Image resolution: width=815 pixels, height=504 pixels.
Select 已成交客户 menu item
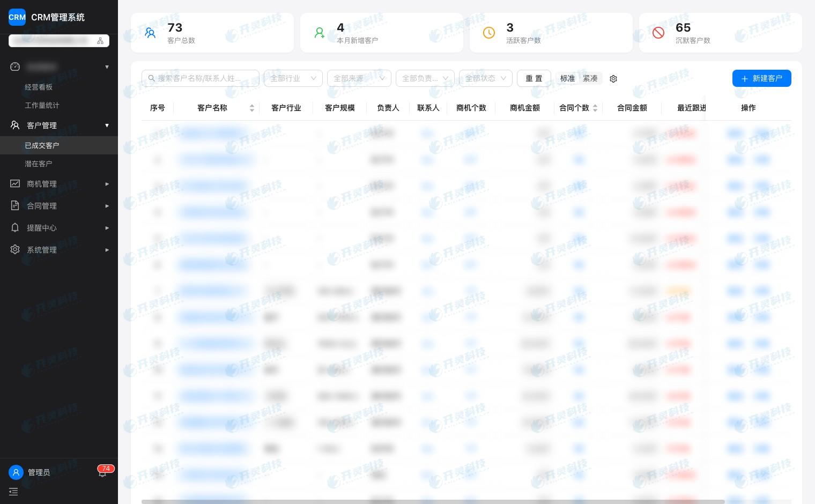59,145
